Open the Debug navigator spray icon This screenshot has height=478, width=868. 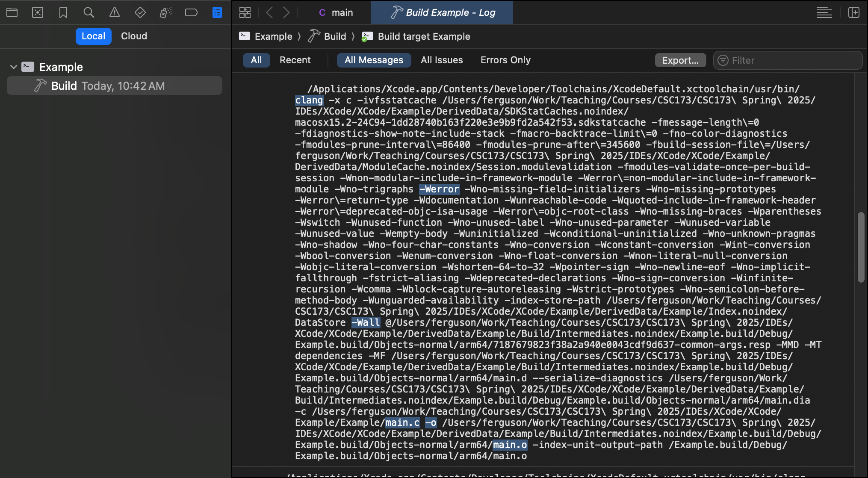tap(166, 12)
